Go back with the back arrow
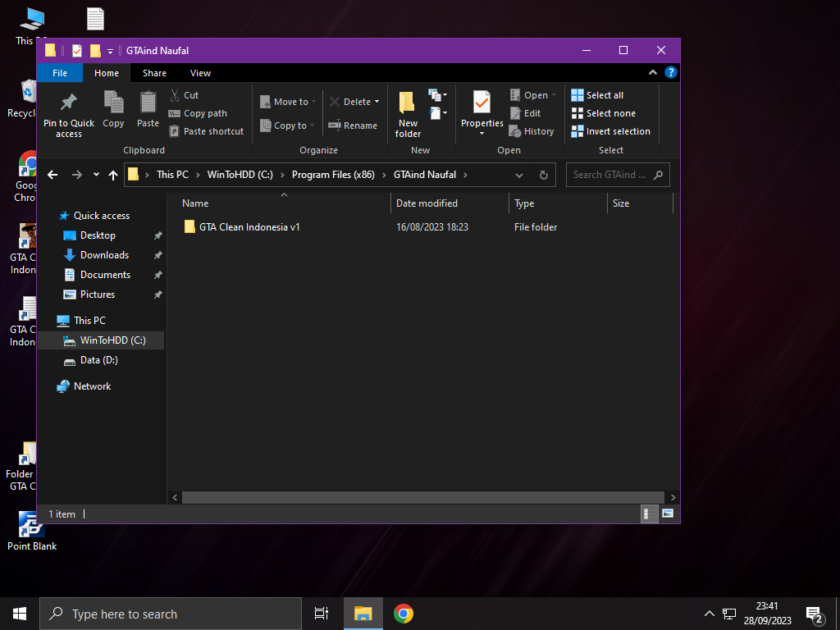840x630 pixels. click(52, 175)
